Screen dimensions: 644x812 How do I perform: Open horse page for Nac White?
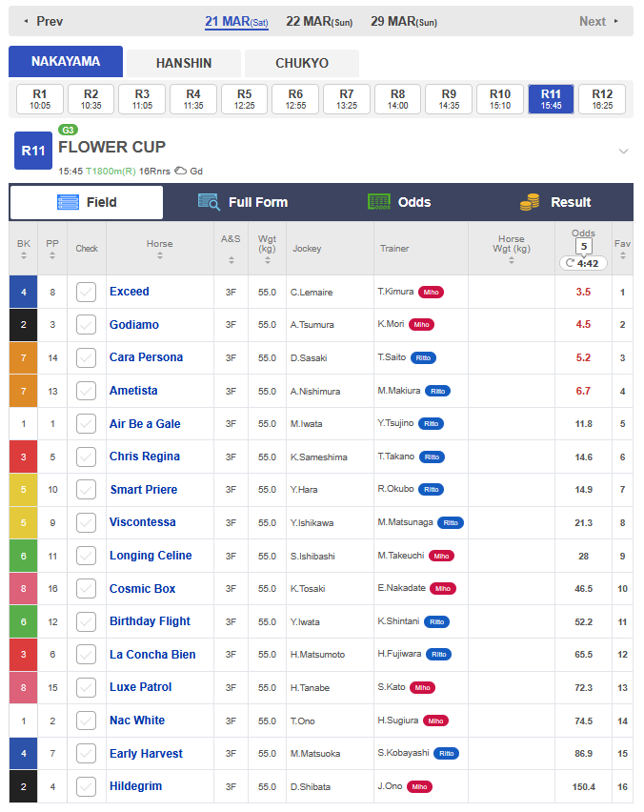[137, 721]
